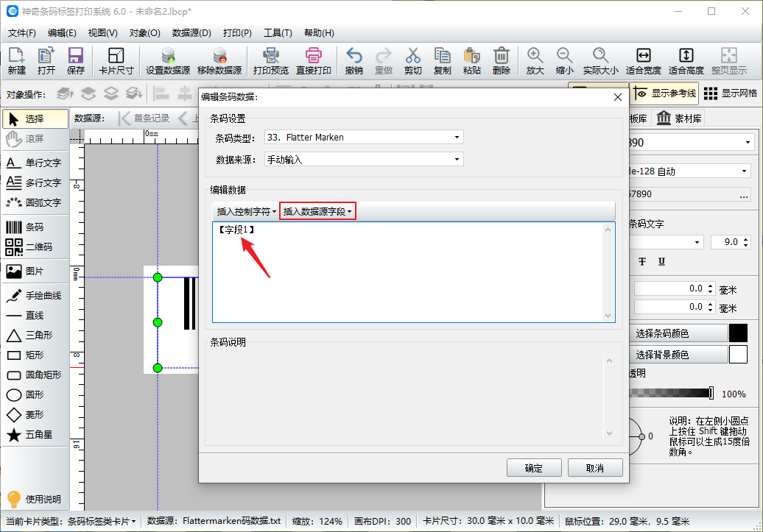The height and width of the screenshot is (532, 763).
Task: Select the 五角星 star shape tool
Action: pos(35,434)
